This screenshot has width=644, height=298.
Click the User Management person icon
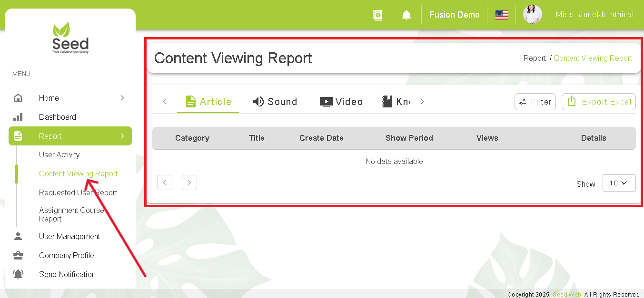18,236
